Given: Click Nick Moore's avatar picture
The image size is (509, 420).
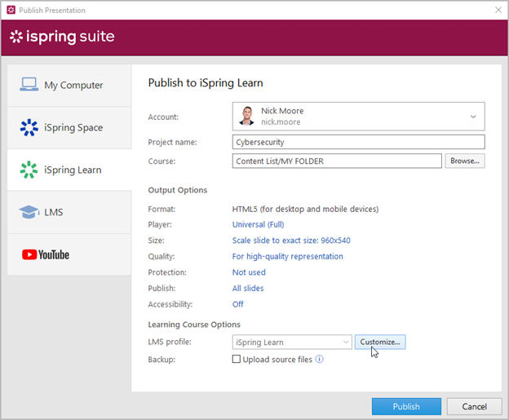Looking at the screenshot, I should (x=246, y=116).
